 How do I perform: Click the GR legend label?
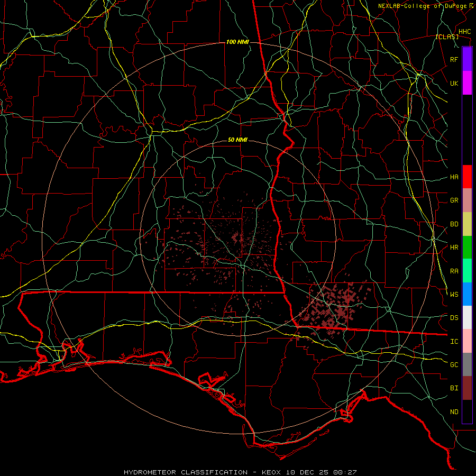click(454, 200)
